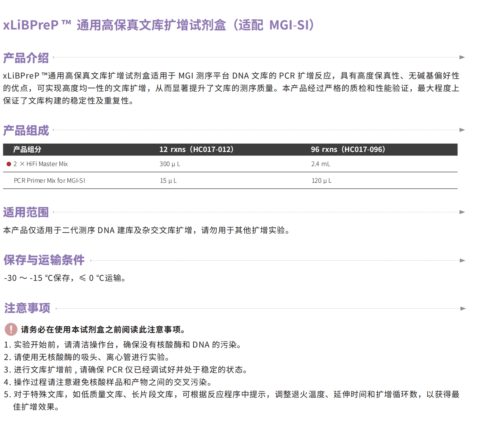Click the red exclamation warning icon

click(x=11, y=329)
